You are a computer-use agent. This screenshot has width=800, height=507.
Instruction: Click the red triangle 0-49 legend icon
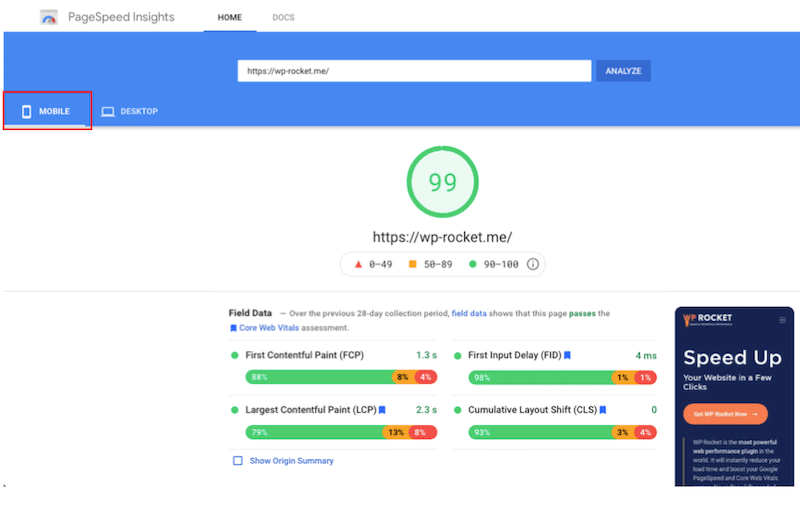[358, 264]
